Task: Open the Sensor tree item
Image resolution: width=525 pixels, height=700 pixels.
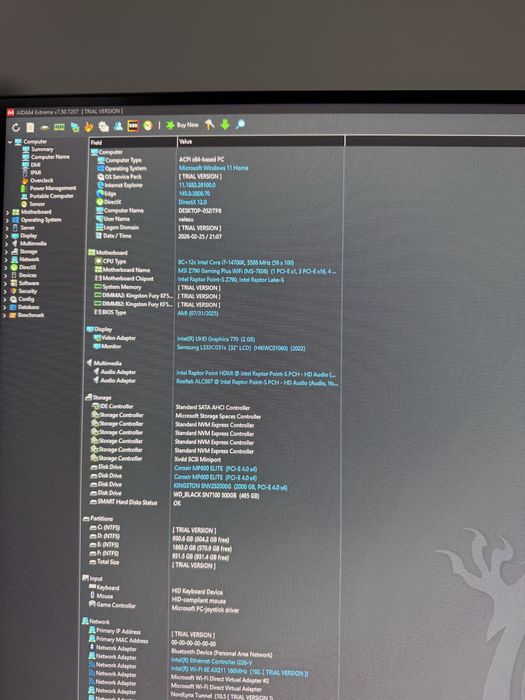Action: click(37, 204)
